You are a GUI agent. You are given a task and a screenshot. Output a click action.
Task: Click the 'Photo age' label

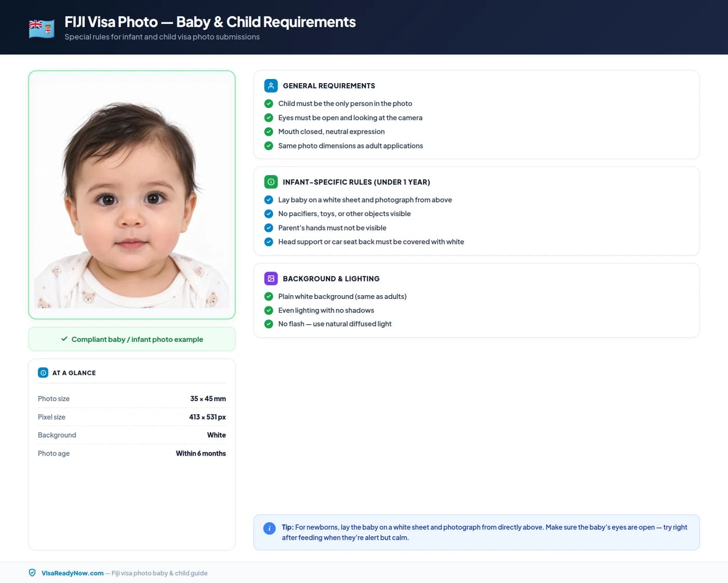tap(53, 453)
